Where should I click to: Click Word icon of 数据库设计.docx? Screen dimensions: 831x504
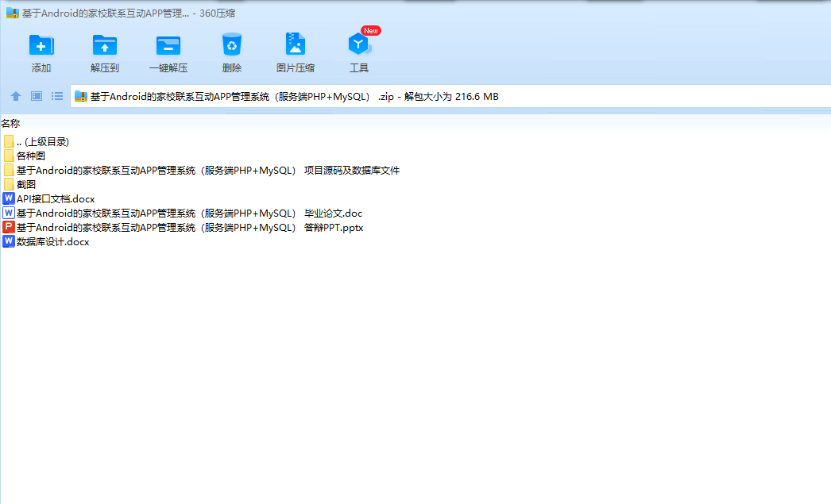[9, 241]
